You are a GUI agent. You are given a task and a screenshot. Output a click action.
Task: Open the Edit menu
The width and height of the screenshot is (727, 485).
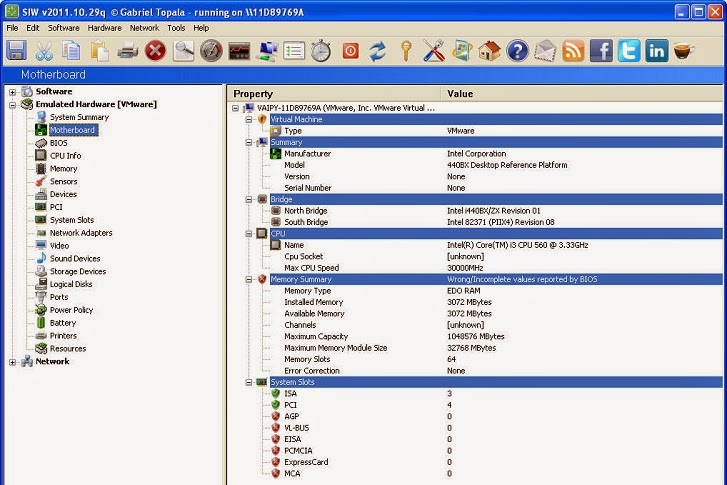pos(33,28)
